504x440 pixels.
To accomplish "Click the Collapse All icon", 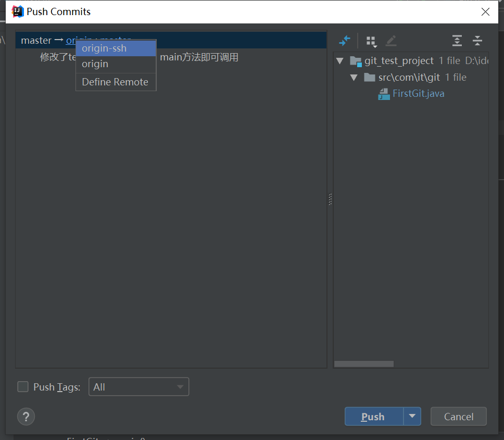I will [x=477, y=41].
